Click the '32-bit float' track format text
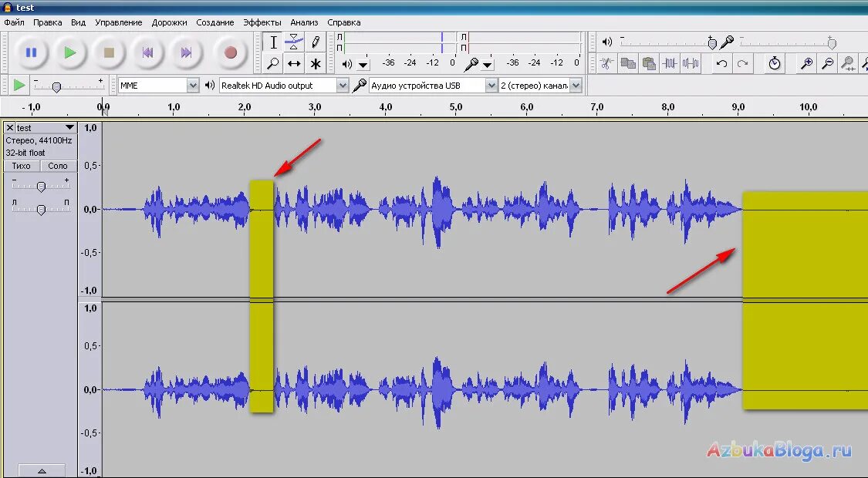 pyautogui.click(x=25, y=153)
